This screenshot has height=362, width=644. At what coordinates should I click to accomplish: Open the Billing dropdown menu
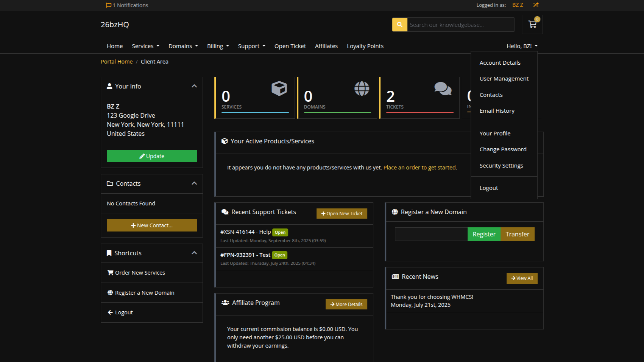218,46
